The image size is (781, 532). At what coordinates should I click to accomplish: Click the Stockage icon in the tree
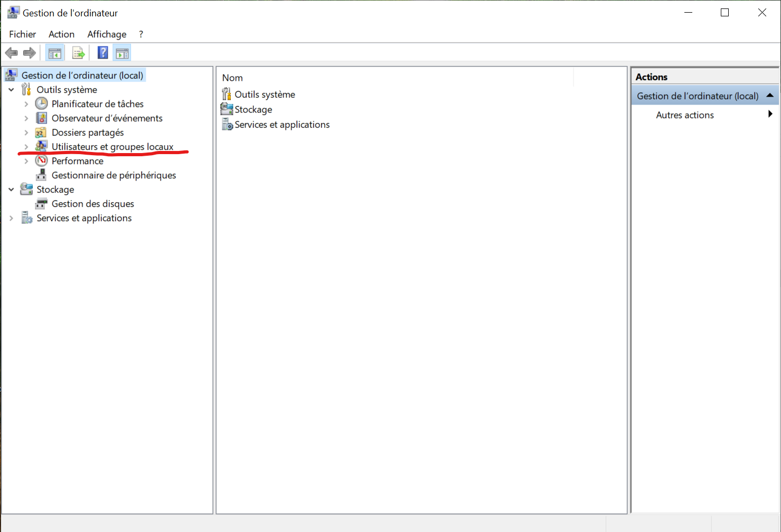[x=26, y=189]
